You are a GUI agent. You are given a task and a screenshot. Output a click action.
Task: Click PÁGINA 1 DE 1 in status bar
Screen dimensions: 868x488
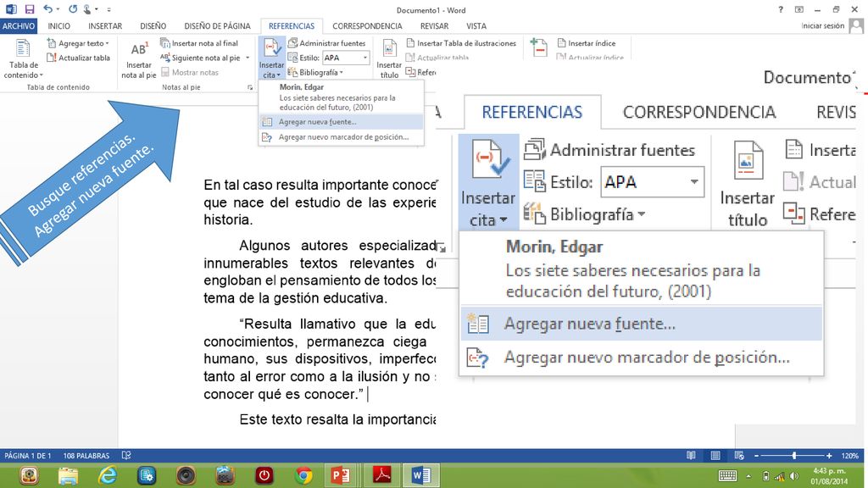click(x=28, y=455)
